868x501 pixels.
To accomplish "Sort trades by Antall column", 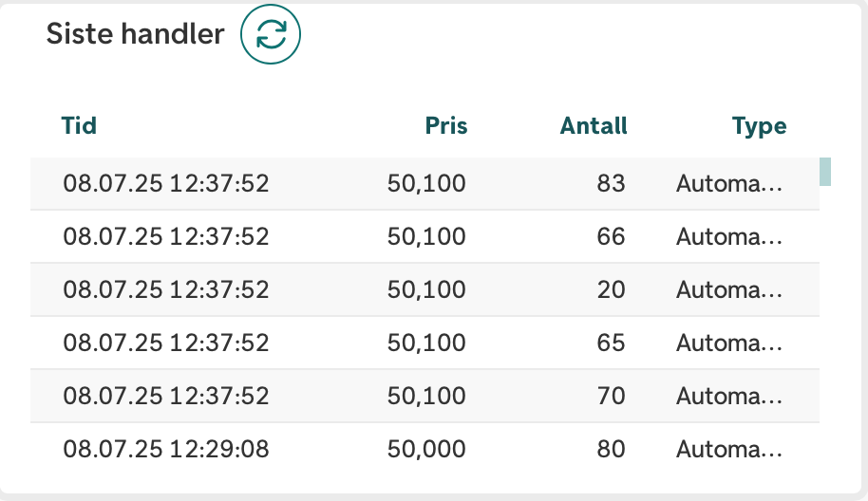I will tap(594, 125).
